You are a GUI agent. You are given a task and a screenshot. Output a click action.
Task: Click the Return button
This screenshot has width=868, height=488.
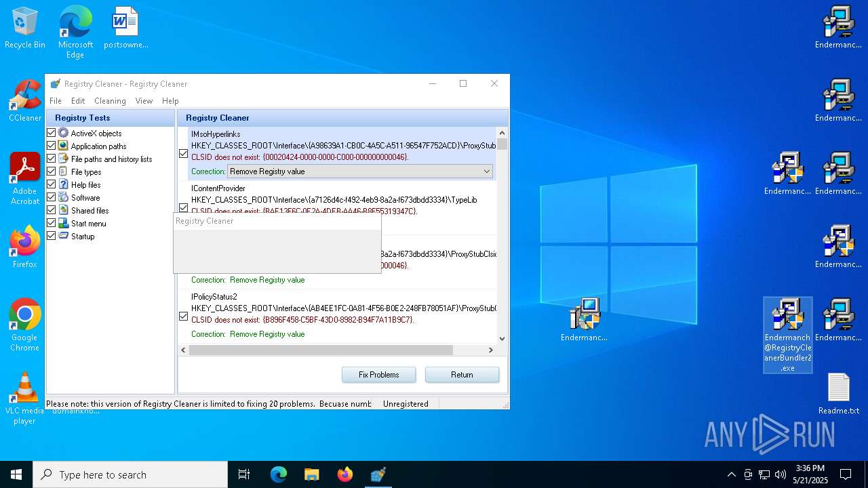coord(462,375)
